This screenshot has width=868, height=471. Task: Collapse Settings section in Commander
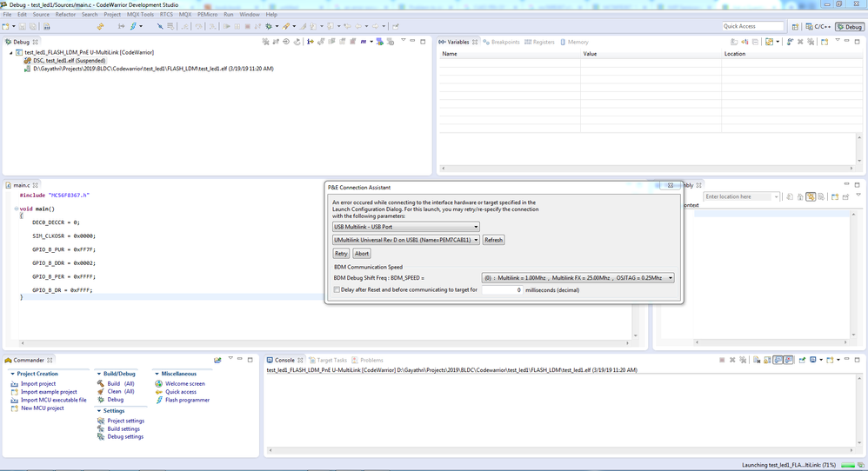coord(98,411)
